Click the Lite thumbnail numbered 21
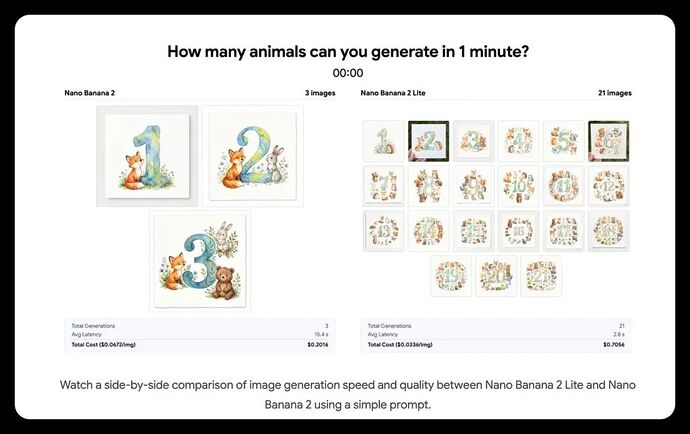Viewport: 690px width, 434px height. [x=541, y=276]
